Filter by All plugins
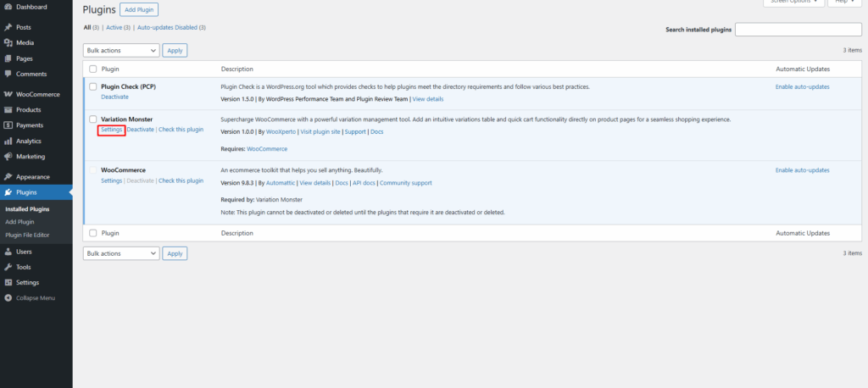 87,27
